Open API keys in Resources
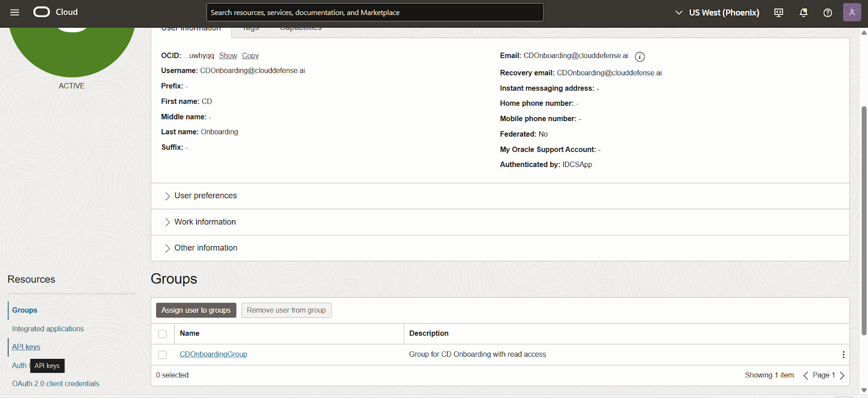The height and width of the screenshot is (398, 868). [x=26, y=347]
